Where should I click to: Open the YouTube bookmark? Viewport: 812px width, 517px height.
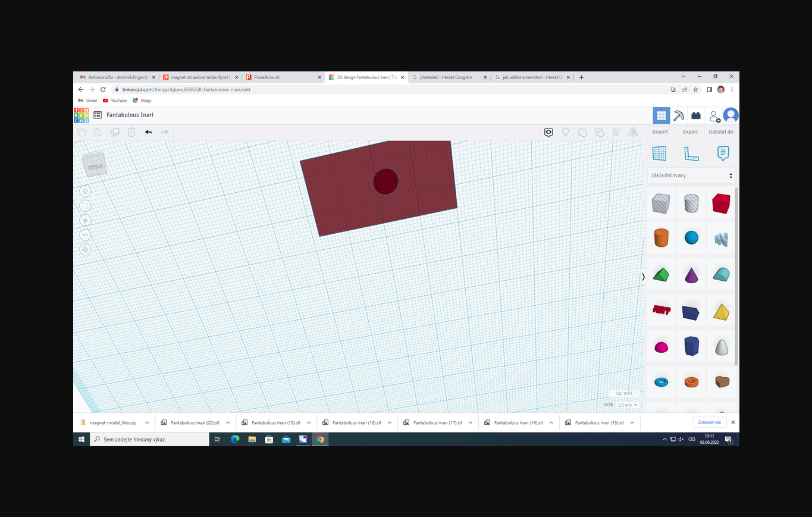pos(115,101)
